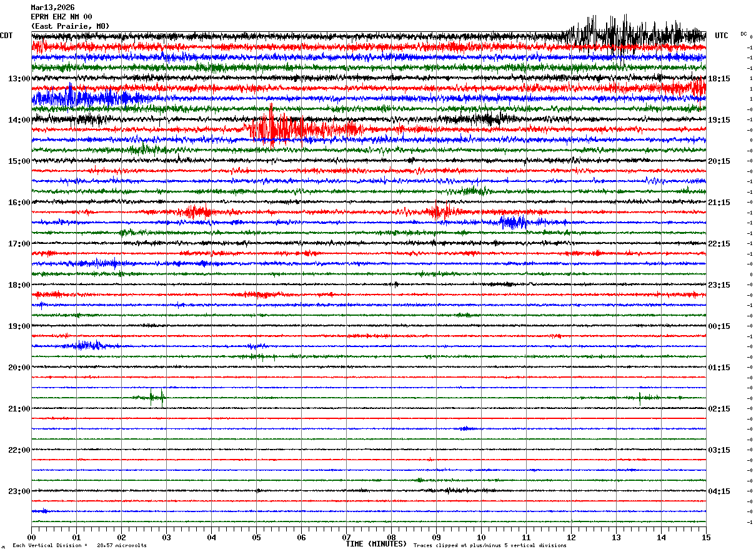This screenshot has width=756, height=554.
Task: Click the Traces clipped footer note
Action: (490, 545)
